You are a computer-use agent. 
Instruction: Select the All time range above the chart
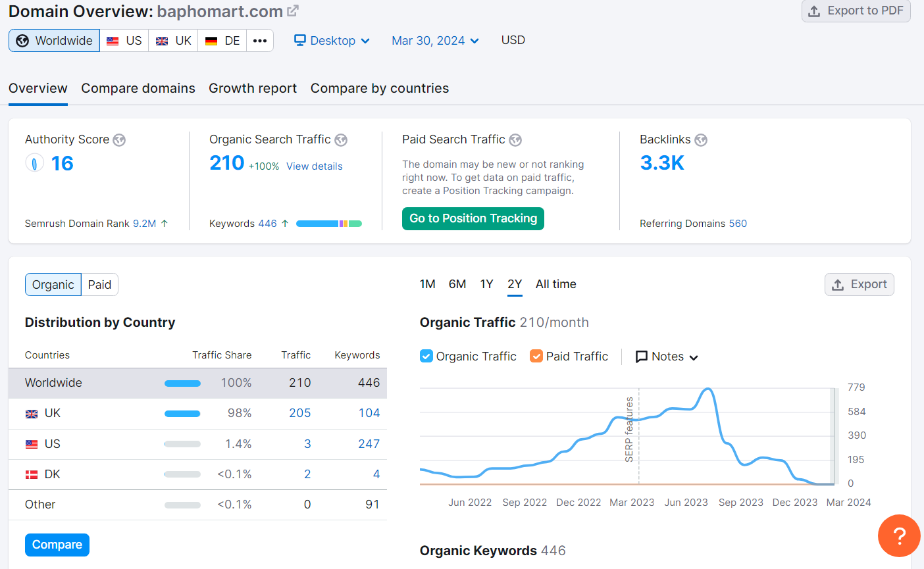click(555, 284)
